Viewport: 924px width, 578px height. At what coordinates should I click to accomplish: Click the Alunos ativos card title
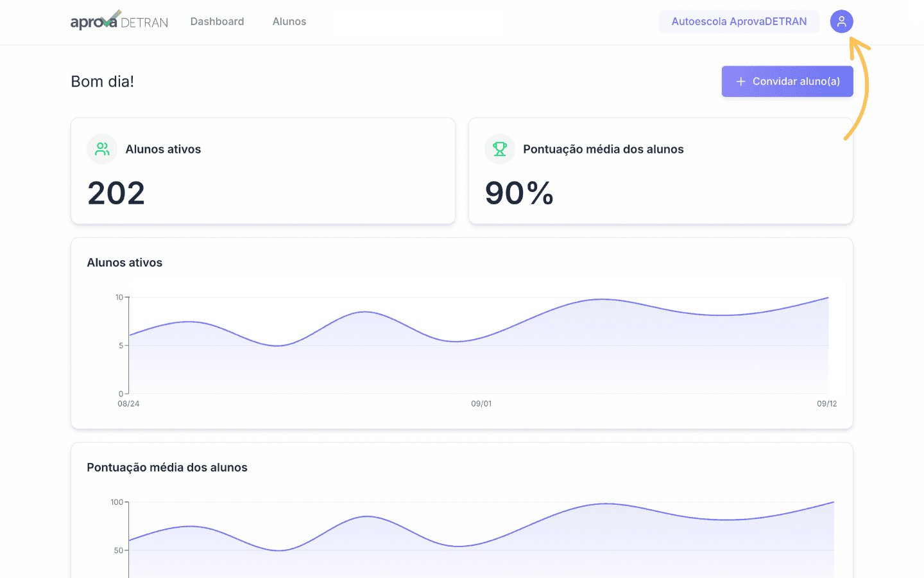pyautogui.click(x=163, y=149)
